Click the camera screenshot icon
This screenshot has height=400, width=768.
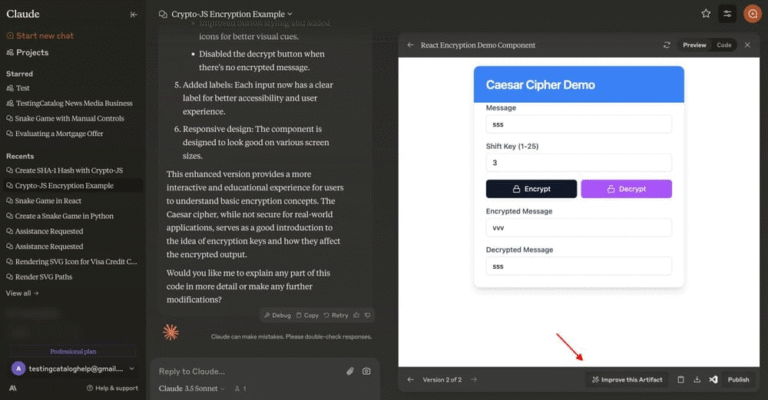[366, 371]
